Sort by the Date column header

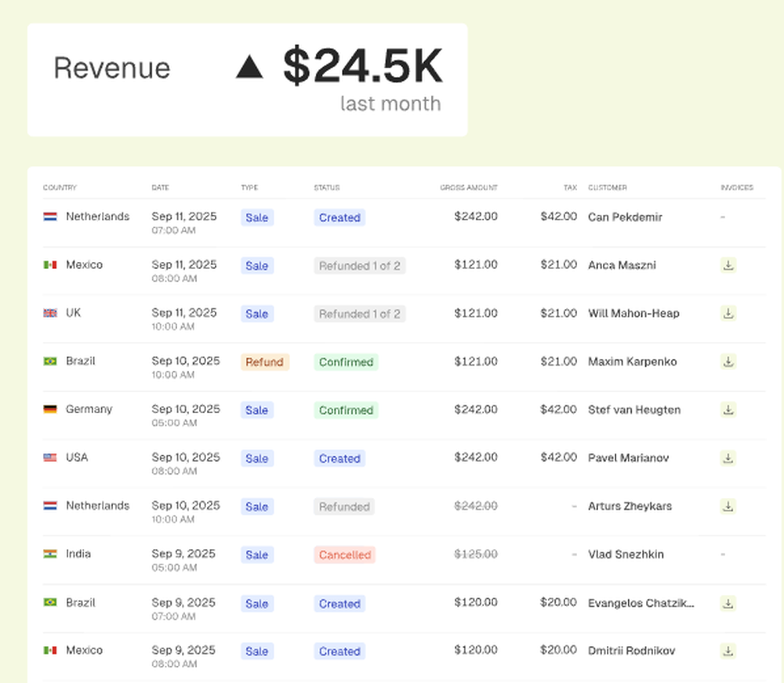[160, 188]
